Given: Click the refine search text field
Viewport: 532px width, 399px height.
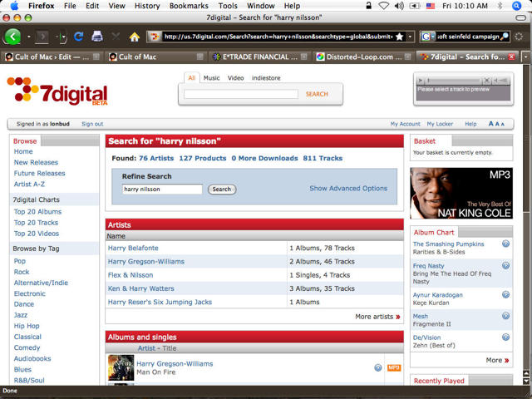Looking at the screenshot, I should (x=162, y=189).
